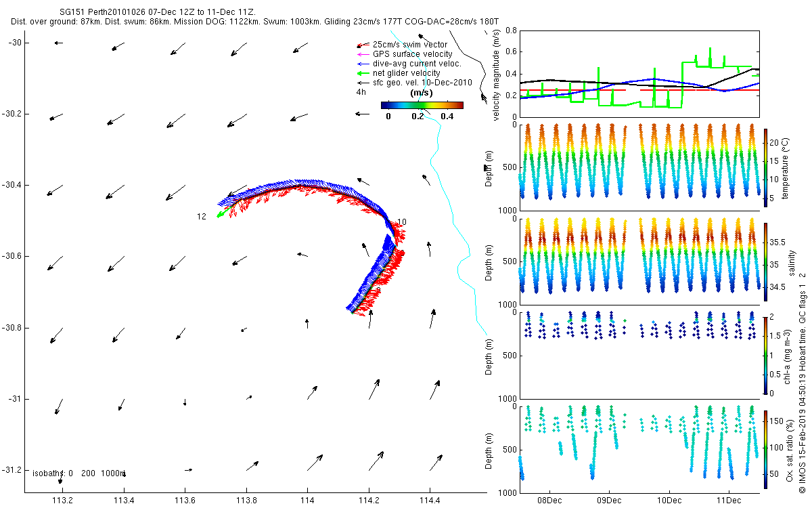The image size is (812, 508).
Task: Click the green net glider velocity legend arrow
Action: click(361, 73)
